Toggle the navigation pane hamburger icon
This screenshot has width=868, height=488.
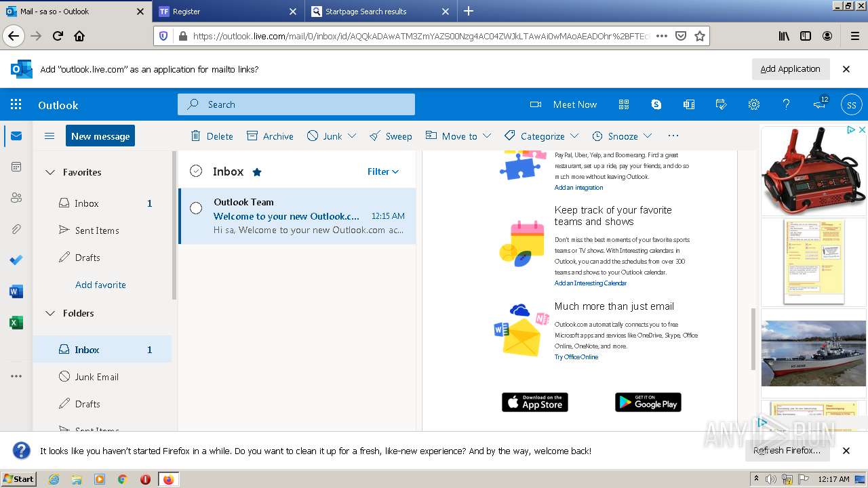50,136
